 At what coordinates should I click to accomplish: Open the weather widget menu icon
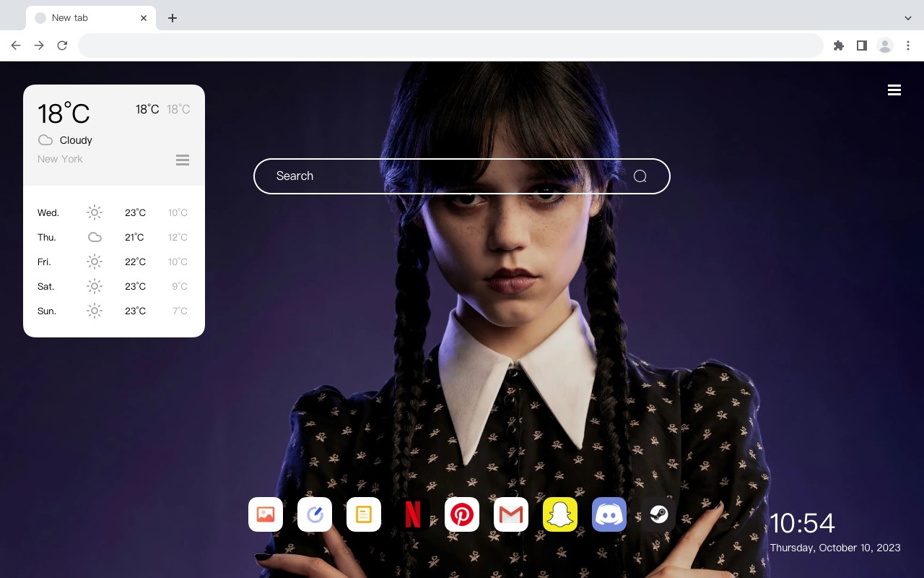click(183, 160)
